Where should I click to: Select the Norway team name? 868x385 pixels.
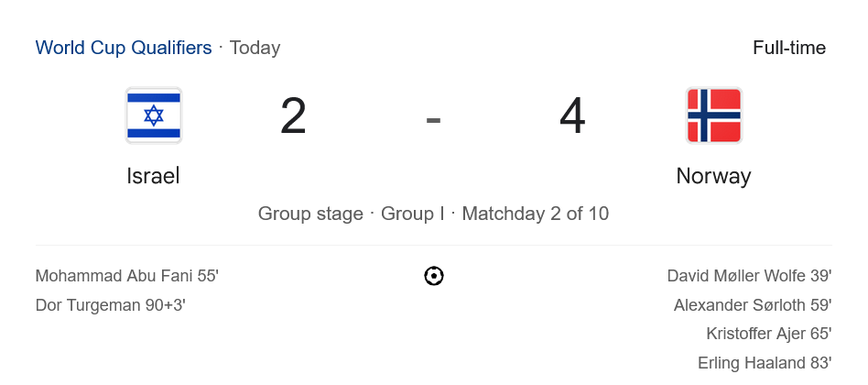[713, 176]
